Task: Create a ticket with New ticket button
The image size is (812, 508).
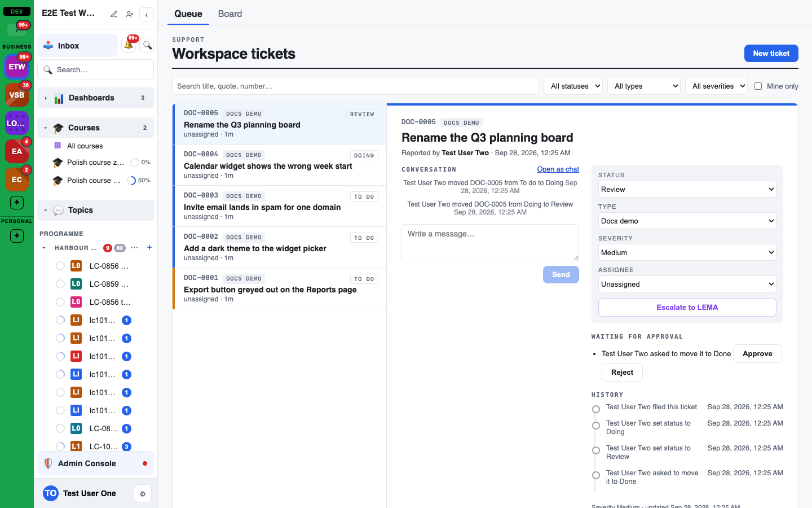Action: coord(771,53)
